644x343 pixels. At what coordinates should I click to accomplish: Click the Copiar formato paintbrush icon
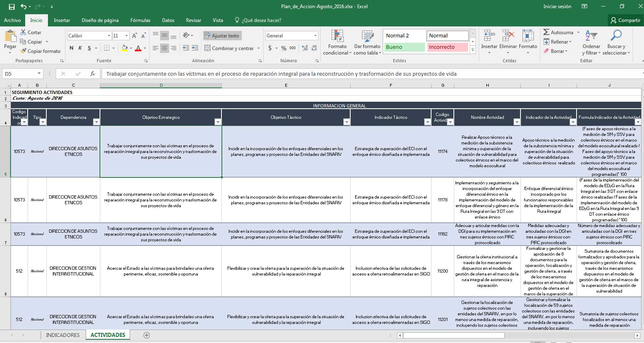(x=23, y=51)
